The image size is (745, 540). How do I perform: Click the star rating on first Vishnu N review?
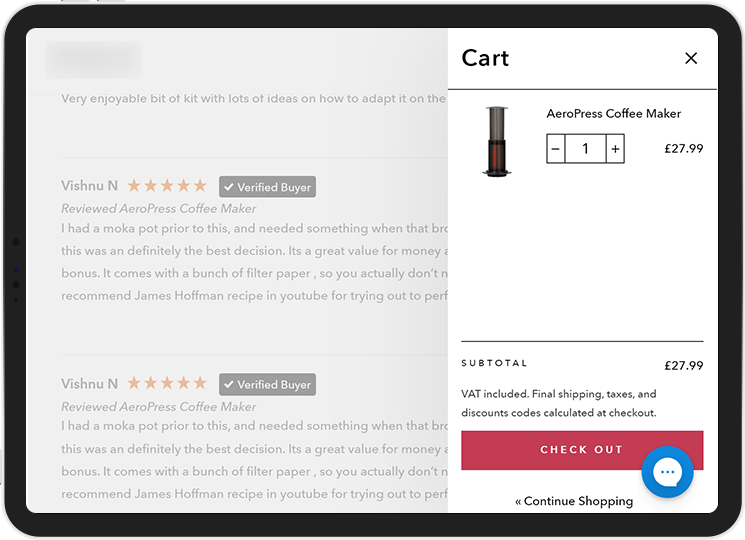coord(167,185)
